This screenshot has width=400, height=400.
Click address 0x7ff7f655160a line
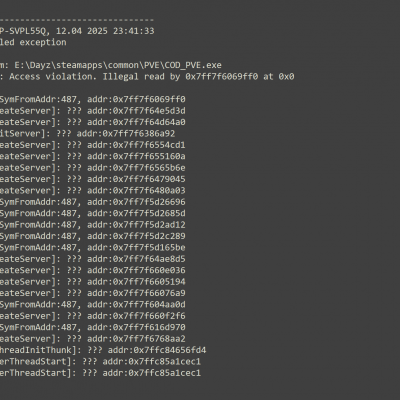click(93, 156)
